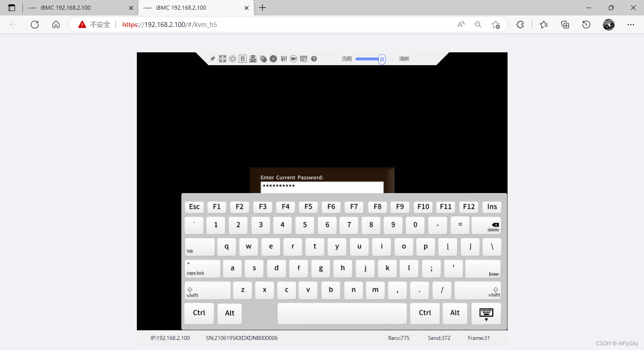Click the floppy-style icon right of the disc

284,59
